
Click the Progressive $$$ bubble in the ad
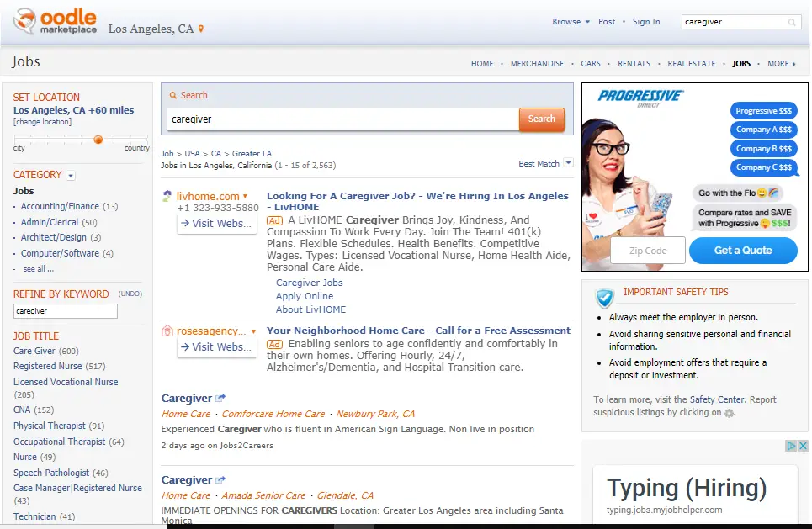click(764, 111)
